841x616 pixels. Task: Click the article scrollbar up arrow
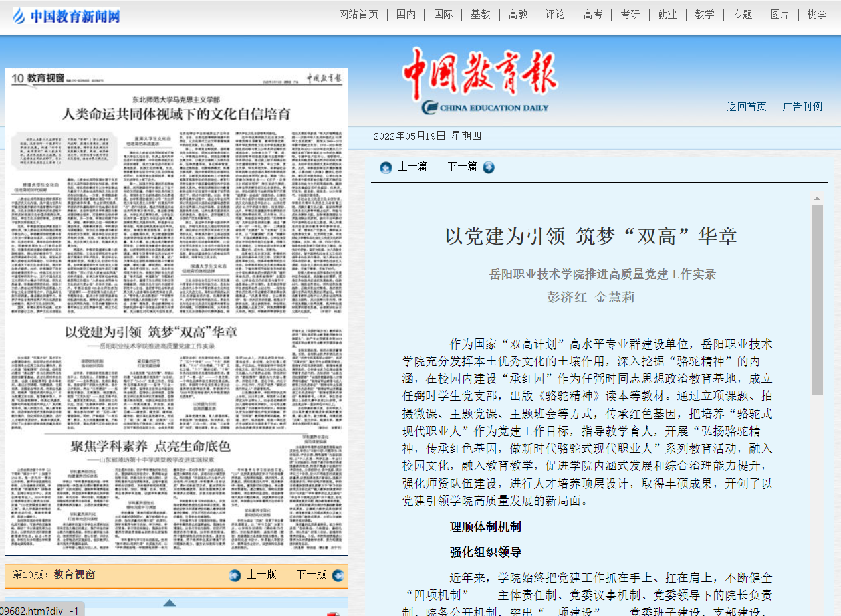tap(817, 199)
